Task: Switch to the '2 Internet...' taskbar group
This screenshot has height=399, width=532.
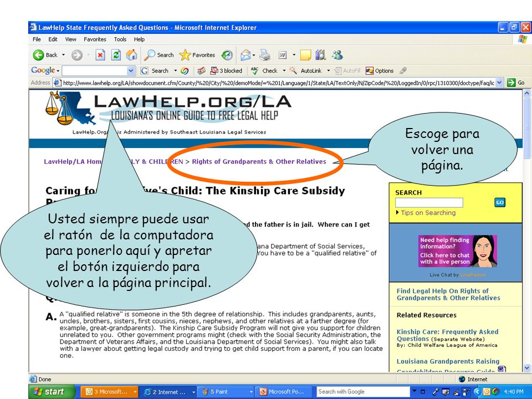Action: click(x=169, y=392)
